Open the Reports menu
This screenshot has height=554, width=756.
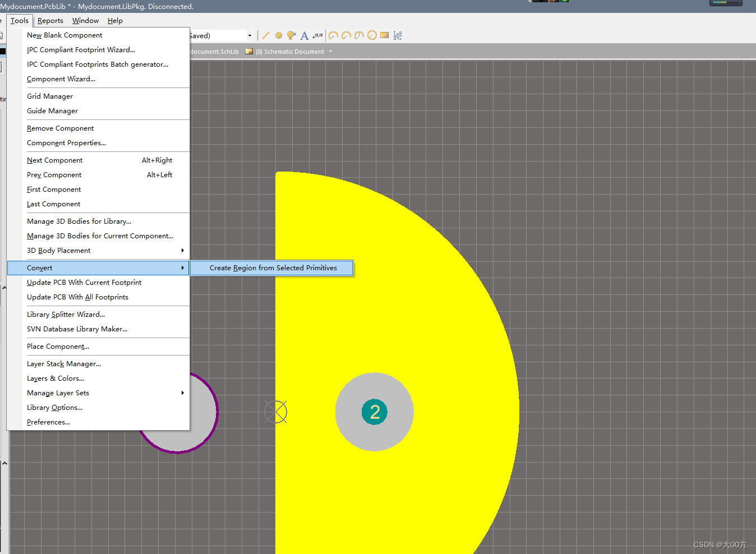[x=50, y=20]
